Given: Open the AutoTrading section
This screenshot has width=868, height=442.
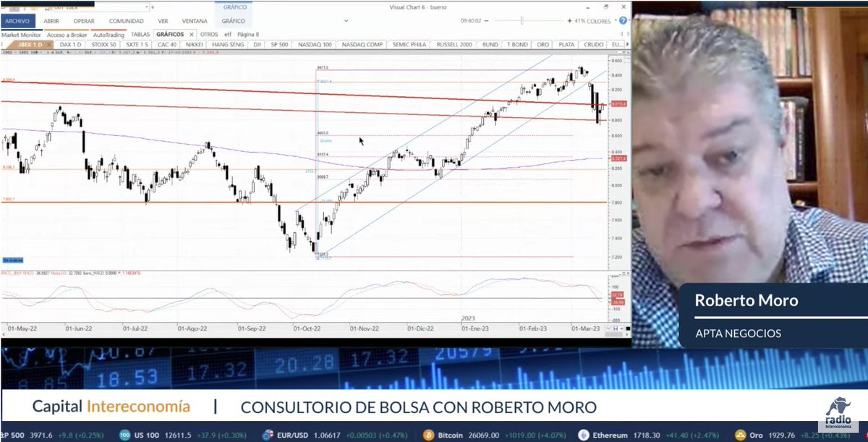Looking at the screenshot, I should [109, 34].
